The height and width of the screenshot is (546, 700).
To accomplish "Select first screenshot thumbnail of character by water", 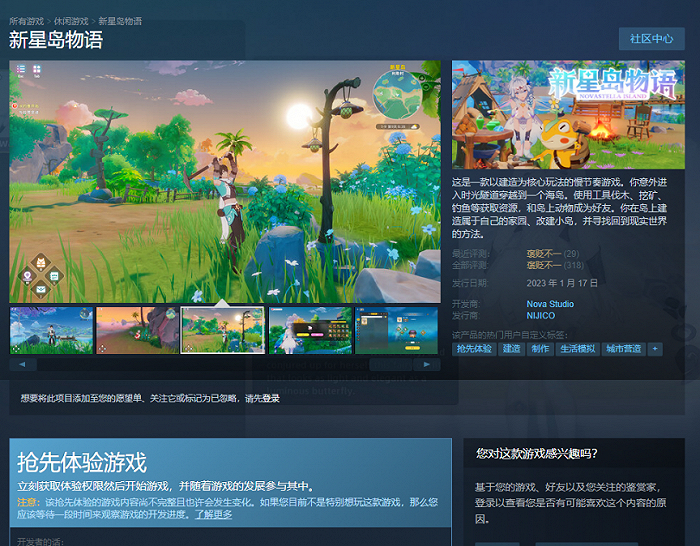I will coord(51,330).
